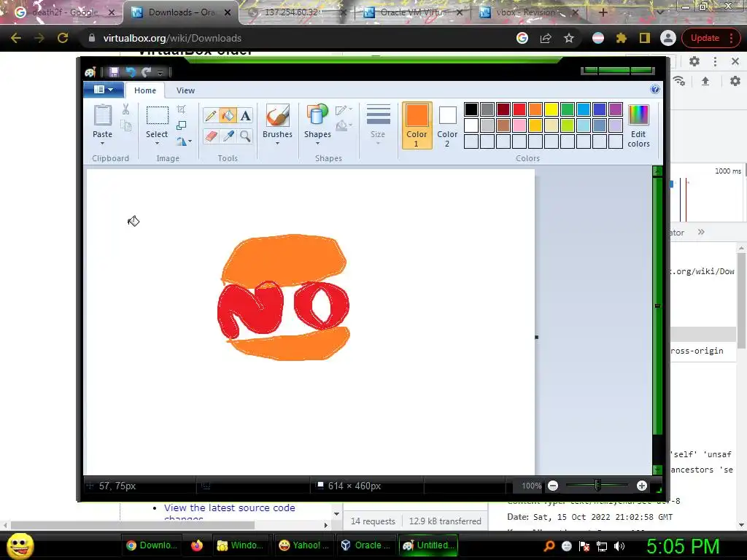Click Paint's green vertical scrollbar
Viewport: 747px width, 560px height.
pyautogui.click(x=657, y=306)
